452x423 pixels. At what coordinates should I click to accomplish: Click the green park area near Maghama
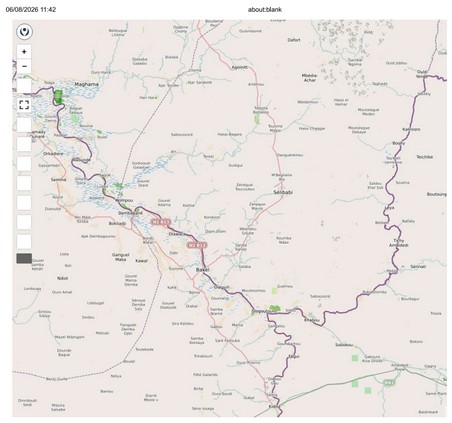[59, 97]
